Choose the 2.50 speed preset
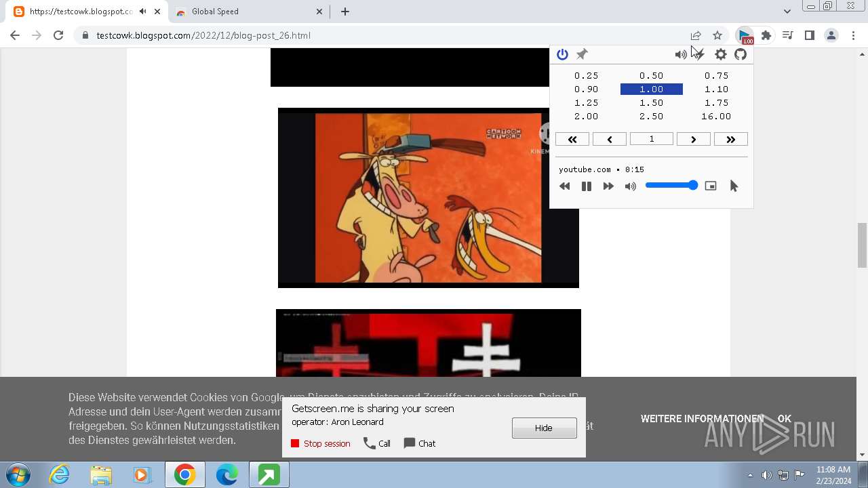The image size is (868, 488). (652, 116)
